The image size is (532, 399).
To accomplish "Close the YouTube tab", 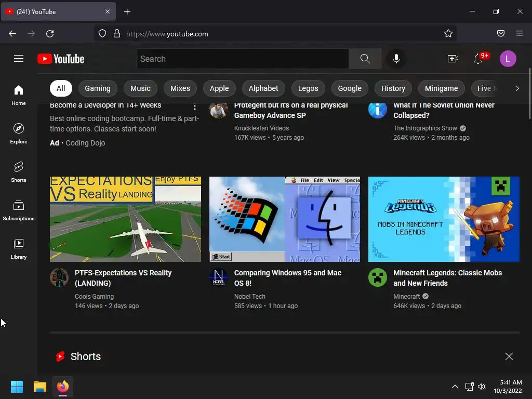I will 107,11.
